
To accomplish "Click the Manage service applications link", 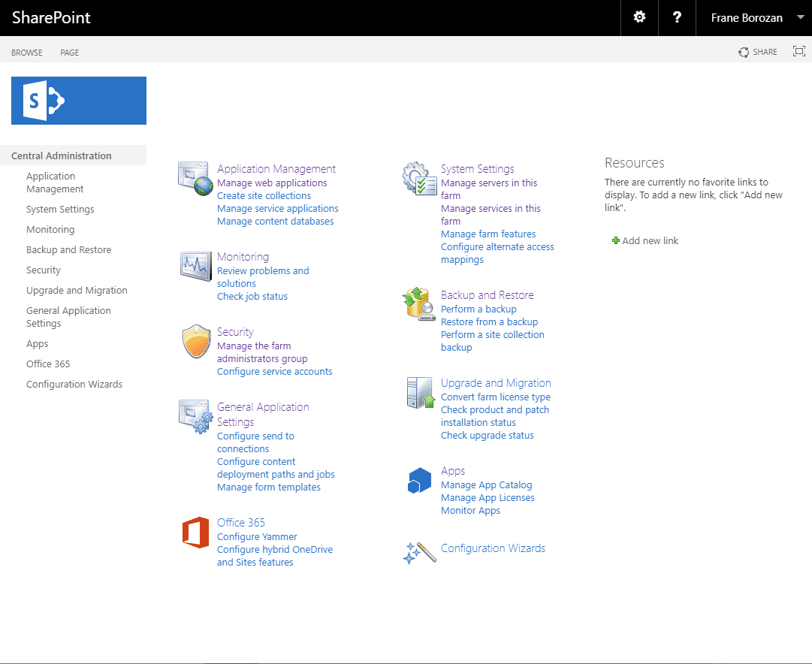I will pyautogui.click(x=278, y=208).
